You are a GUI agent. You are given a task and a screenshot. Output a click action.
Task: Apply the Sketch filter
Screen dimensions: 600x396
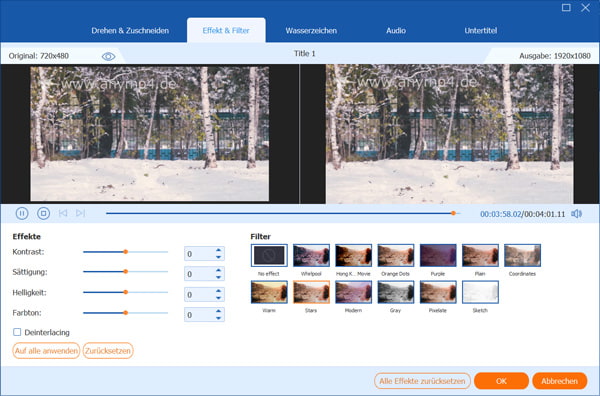[480, 292]
